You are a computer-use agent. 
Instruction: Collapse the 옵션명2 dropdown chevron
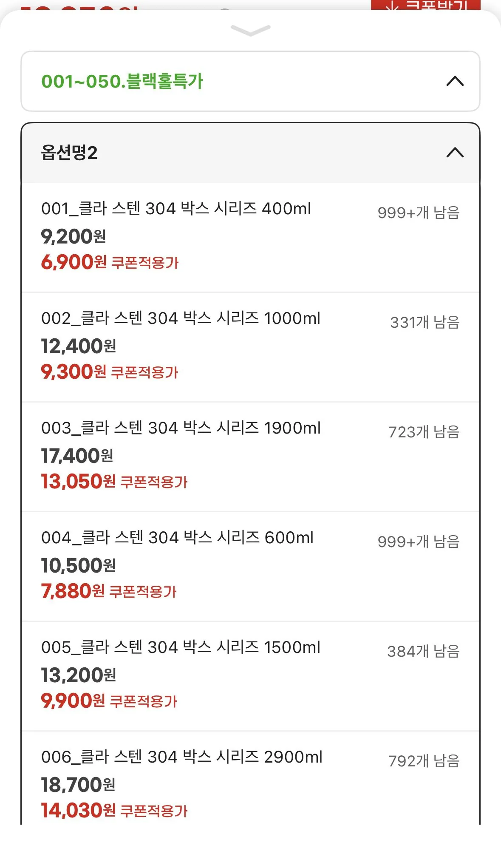(x=455, y=152)
